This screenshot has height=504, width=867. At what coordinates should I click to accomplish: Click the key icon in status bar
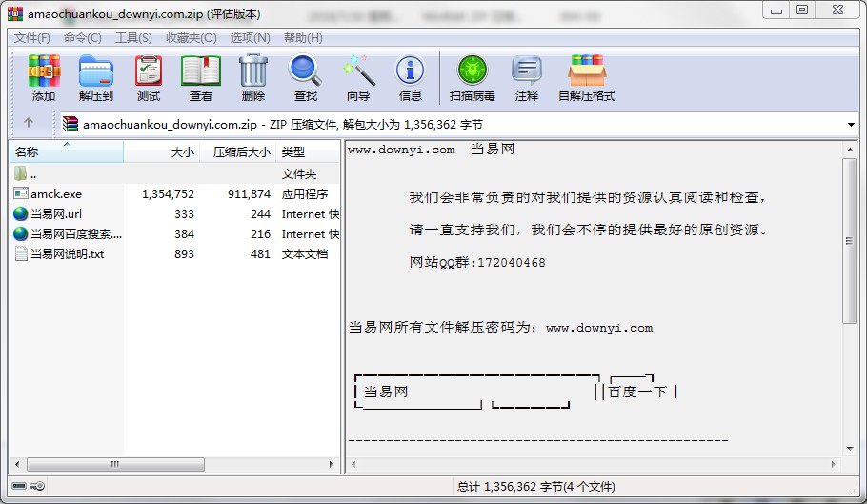pos(37,486)
